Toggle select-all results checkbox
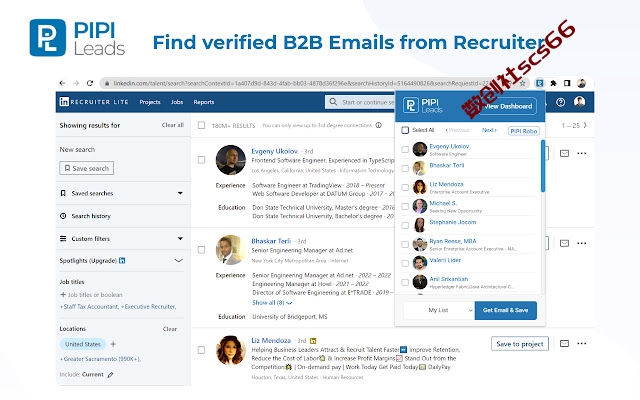Screen dimensions: 640x400 tap(201, 125)
